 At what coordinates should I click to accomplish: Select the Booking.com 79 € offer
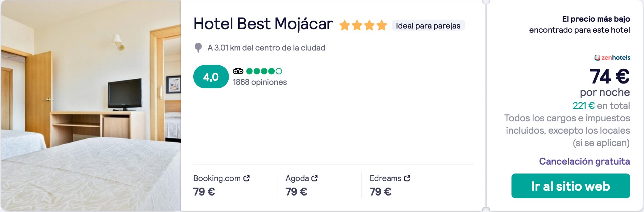click(x=221, y=185)
